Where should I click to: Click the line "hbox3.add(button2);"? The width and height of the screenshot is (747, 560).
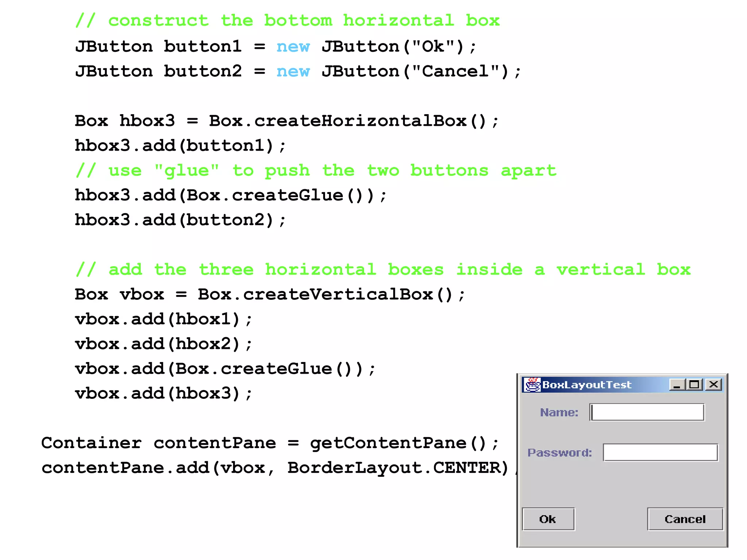pyautogui.click(x=181, y=220)
